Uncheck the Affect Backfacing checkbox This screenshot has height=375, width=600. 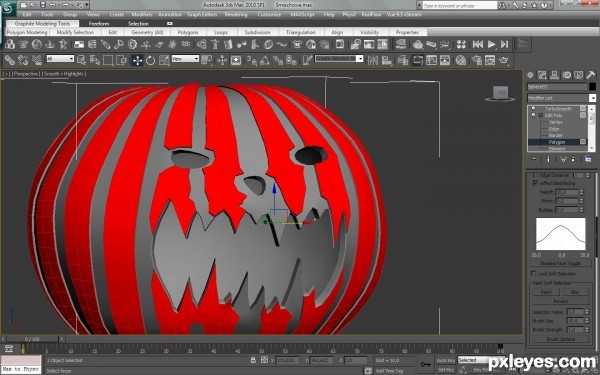click(535, 183)
